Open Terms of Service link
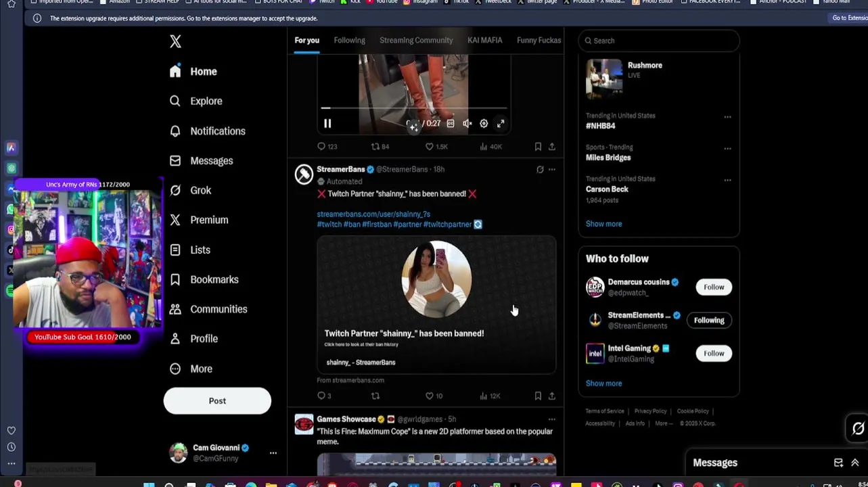Screen dimensions: 868x487 pos(605,411)
